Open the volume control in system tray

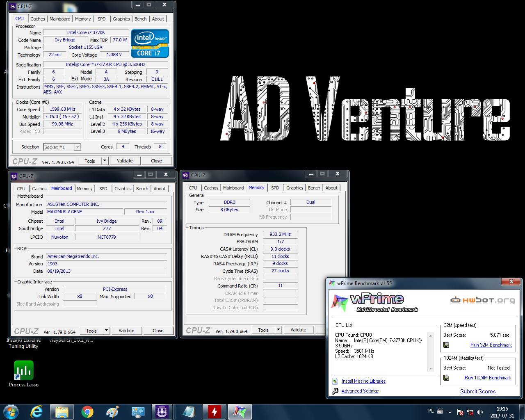pyautogui.click(x=480, y=412)
